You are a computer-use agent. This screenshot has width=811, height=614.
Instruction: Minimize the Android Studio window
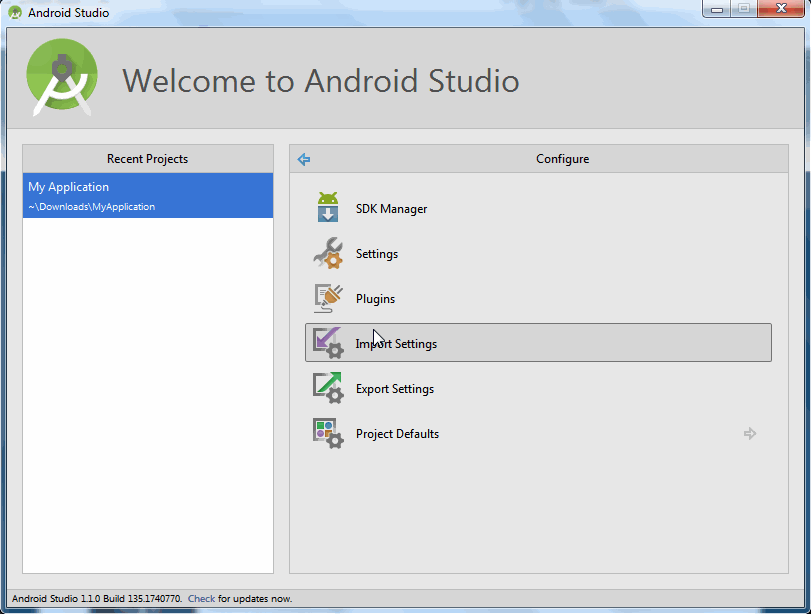pyautogui.click(x=717, y=10)
